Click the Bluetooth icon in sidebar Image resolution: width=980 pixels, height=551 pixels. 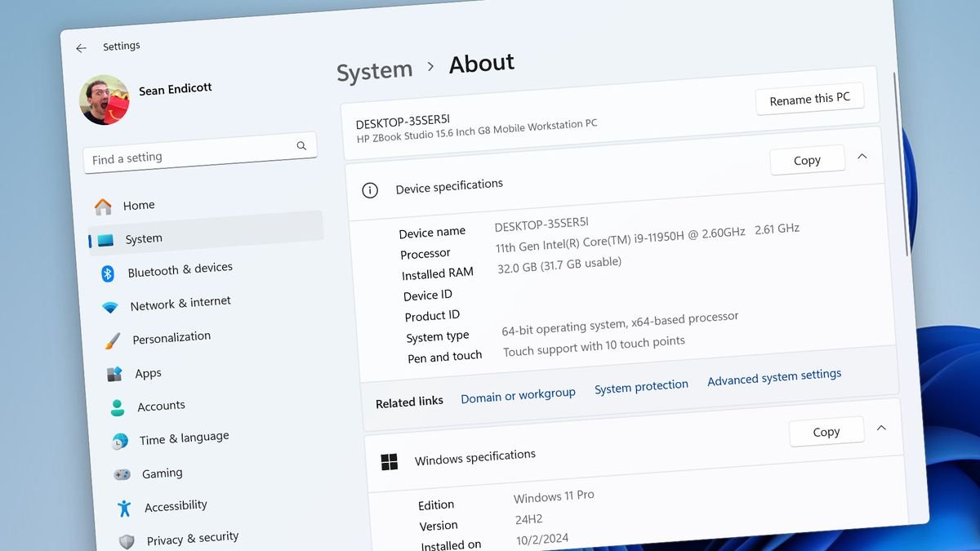(108, 273)
